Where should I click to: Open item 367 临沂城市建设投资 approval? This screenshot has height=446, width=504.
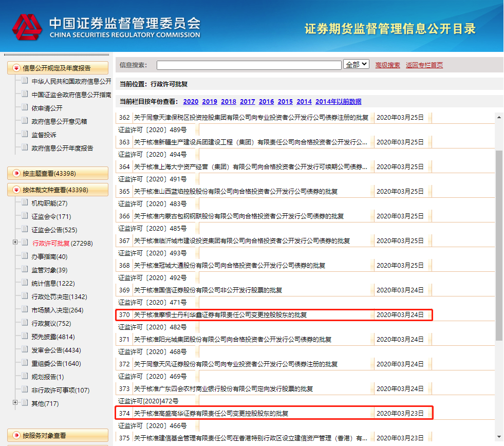(x=241, y=241)
